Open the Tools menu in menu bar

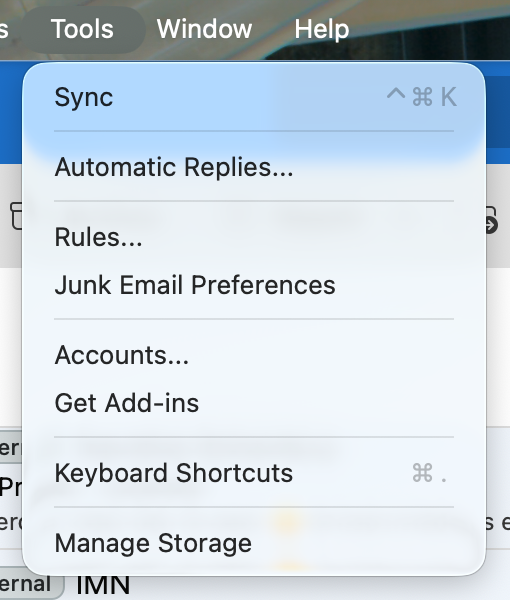82,29
